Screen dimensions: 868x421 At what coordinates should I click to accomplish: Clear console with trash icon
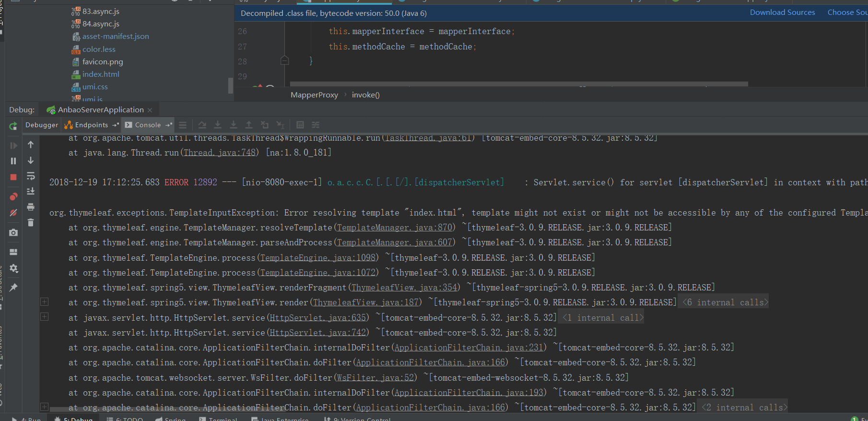31,222
